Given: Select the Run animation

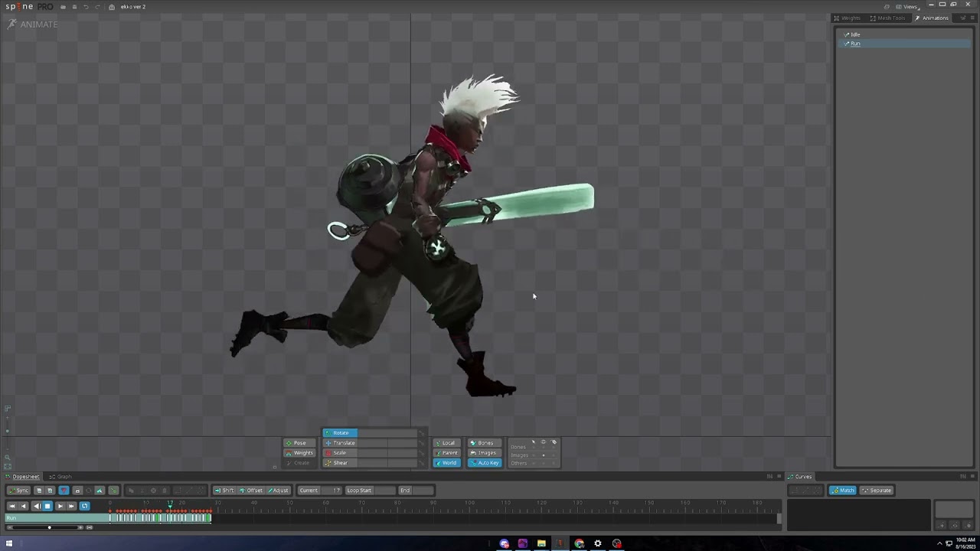Looking at the screenshot, I should 903,44.
